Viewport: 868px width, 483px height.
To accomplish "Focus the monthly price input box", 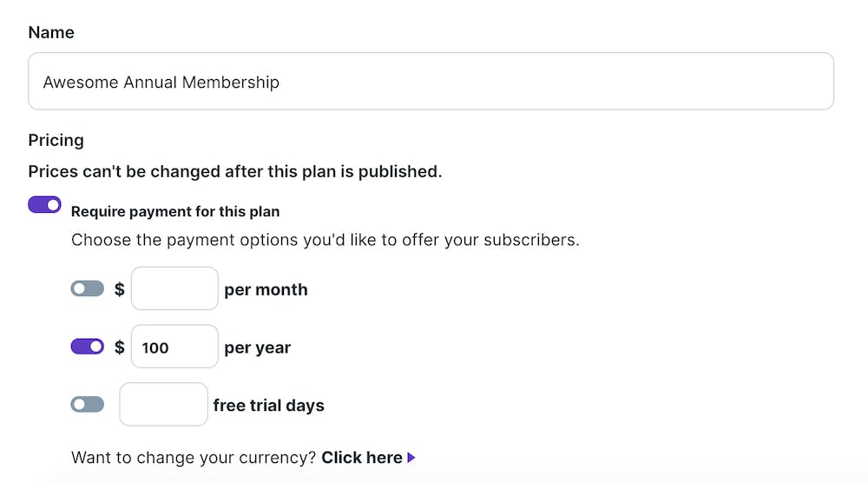I will 174,288.
